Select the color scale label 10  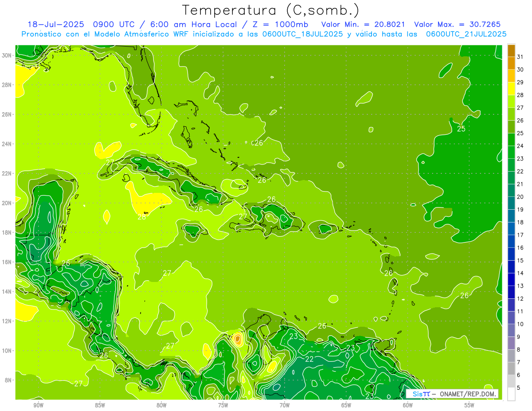click(x=520, y=324)
